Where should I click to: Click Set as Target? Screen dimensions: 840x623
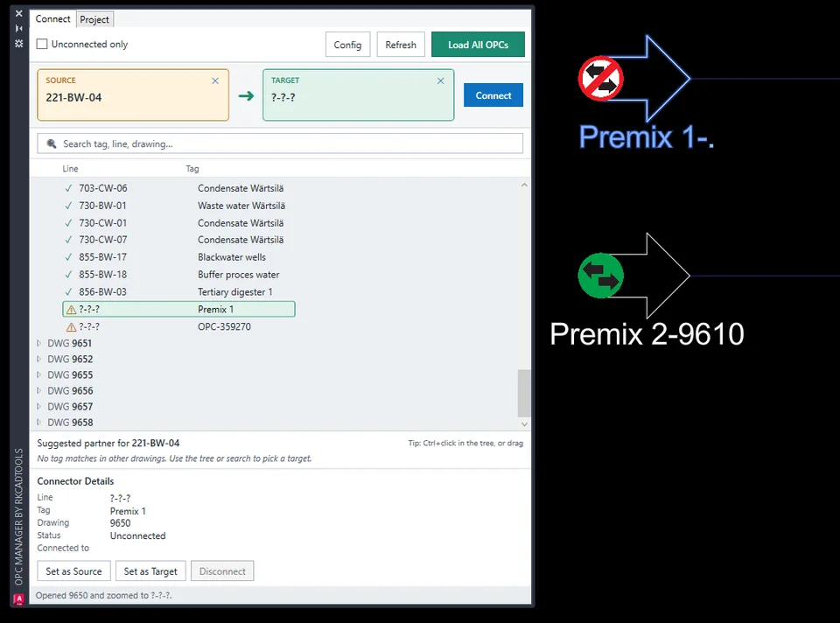point(150,571)
